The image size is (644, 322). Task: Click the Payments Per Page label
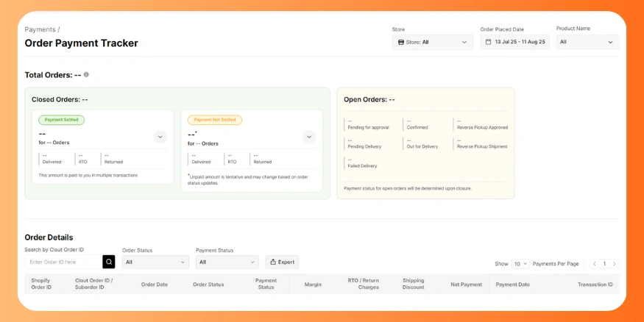(x=556, y=264)
